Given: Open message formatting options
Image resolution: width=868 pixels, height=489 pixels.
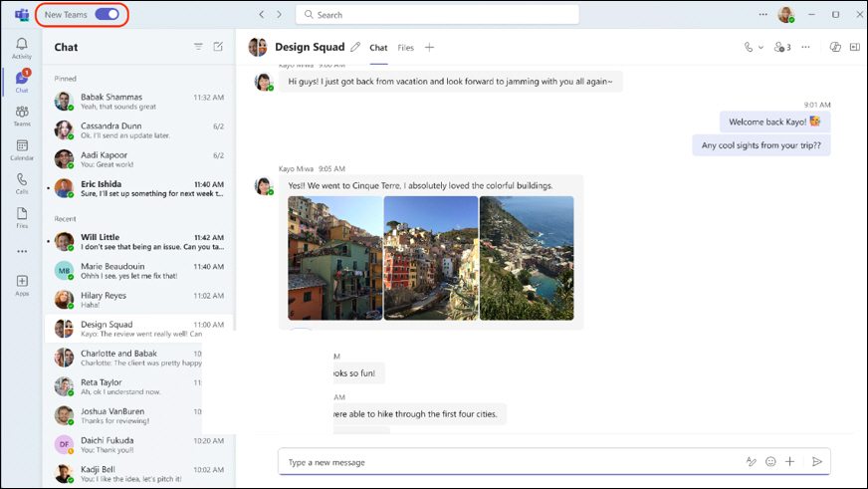Looking at the screenshot, I should pos(752,461).
